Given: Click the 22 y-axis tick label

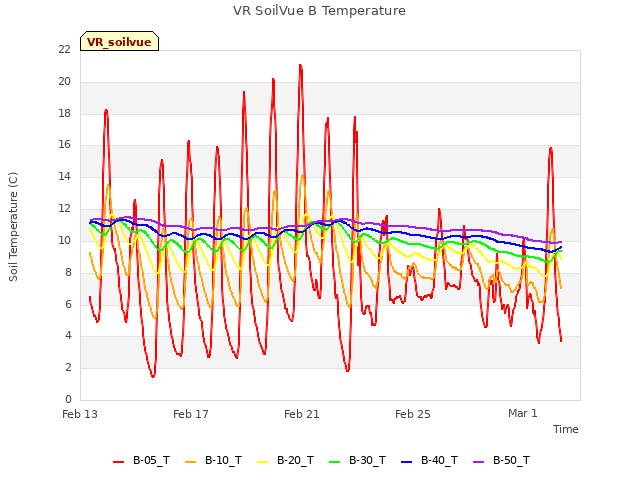Looking at the screenshot, I should click(65, 49).
